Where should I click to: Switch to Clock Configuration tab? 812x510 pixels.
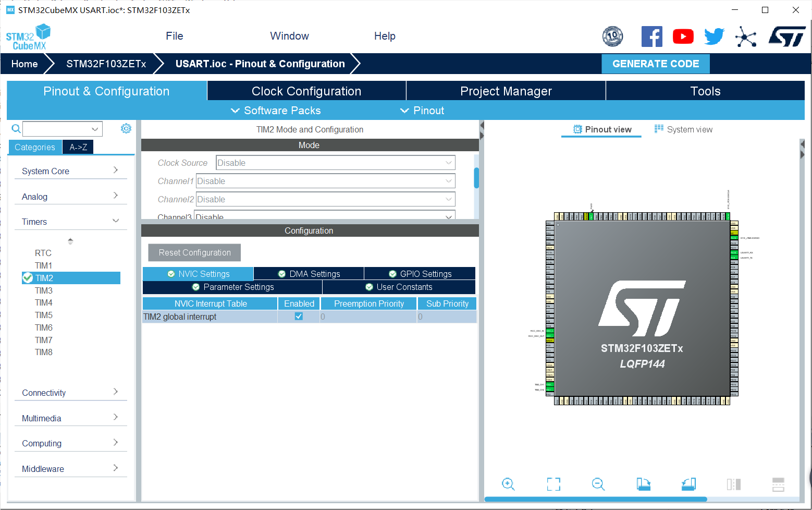(x=306, y=91)
